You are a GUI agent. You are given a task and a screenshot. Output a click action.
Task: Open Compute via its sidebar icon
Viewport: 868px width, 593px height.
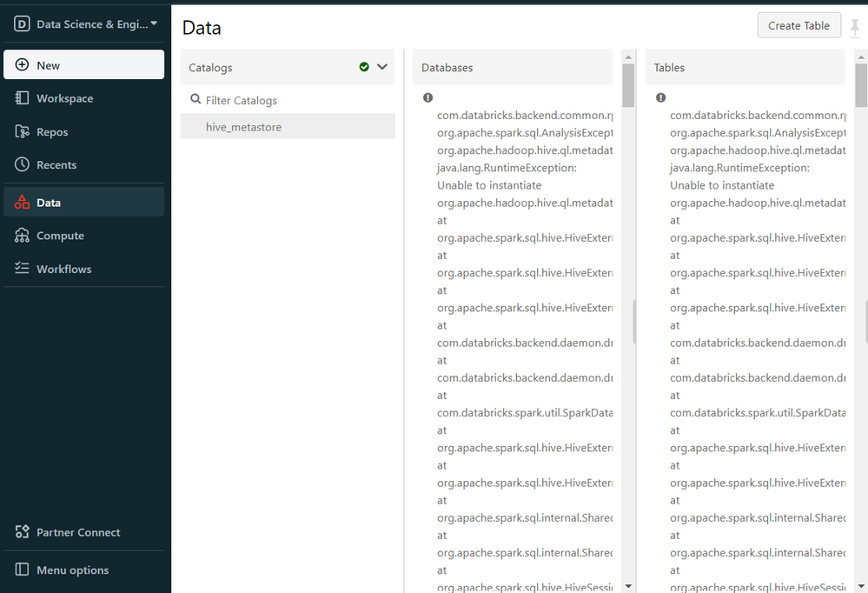point(22,236)
